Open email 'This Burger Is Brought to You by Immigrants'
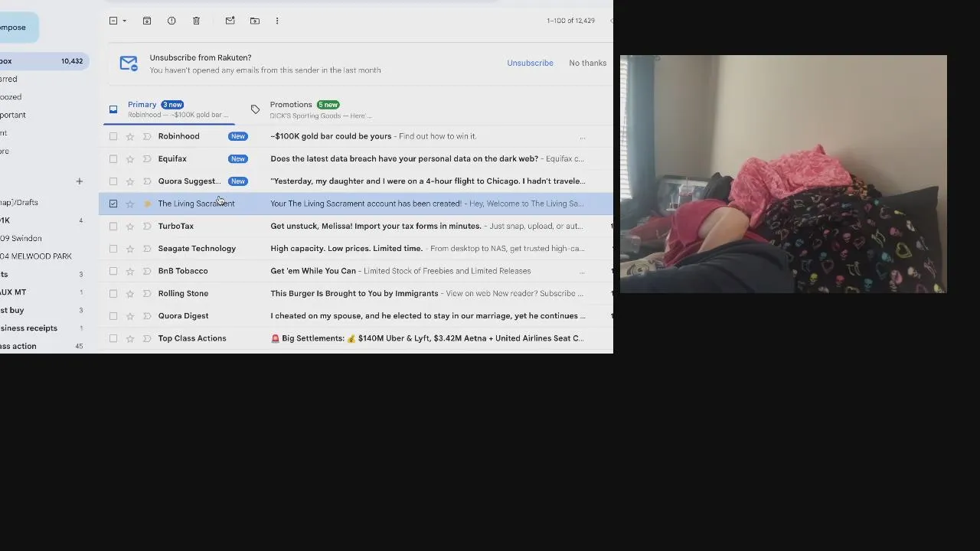 pyautogui.click(x=354, y=293)
